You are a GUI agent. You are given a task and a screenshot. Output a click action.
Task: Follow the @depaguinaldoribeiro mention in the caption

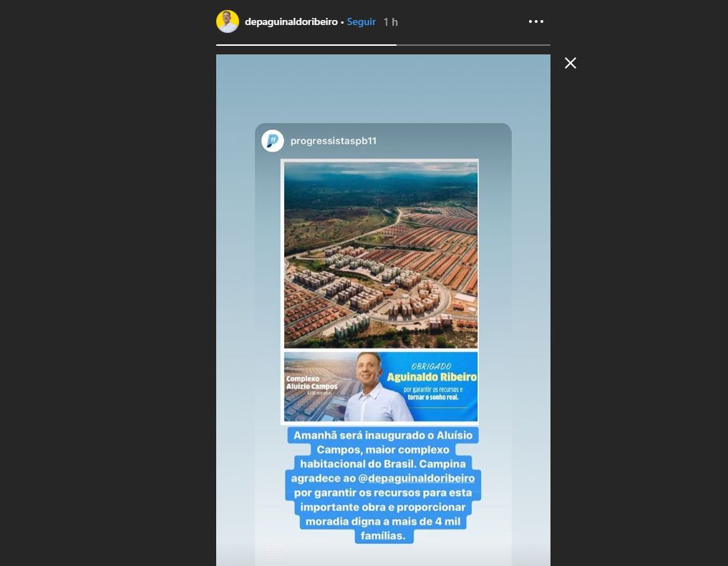417,478
